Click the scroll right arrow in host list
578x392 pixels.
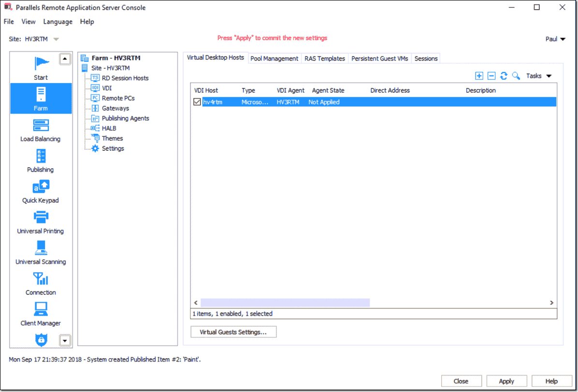tap(551, 303)
